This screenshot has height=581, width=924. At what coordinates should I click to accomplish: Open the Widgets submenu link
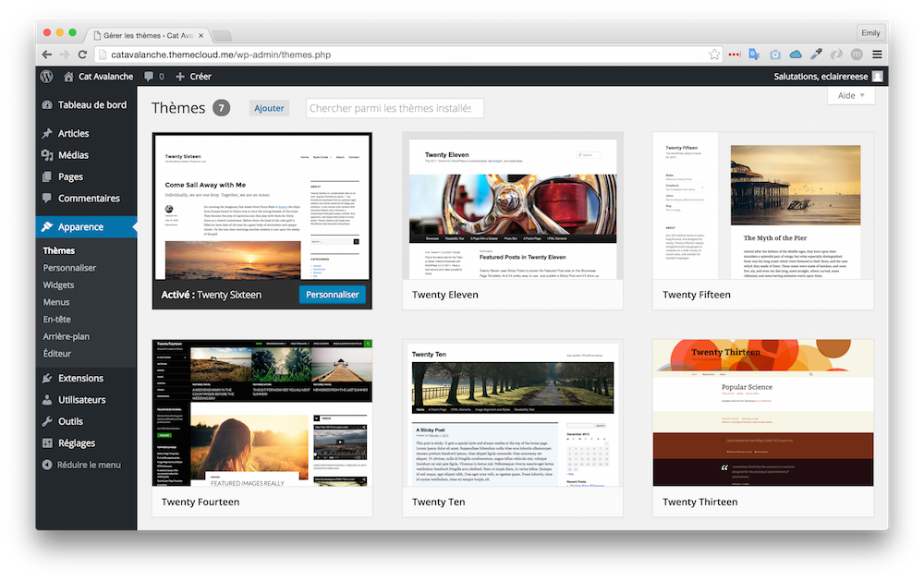(58, 284)
